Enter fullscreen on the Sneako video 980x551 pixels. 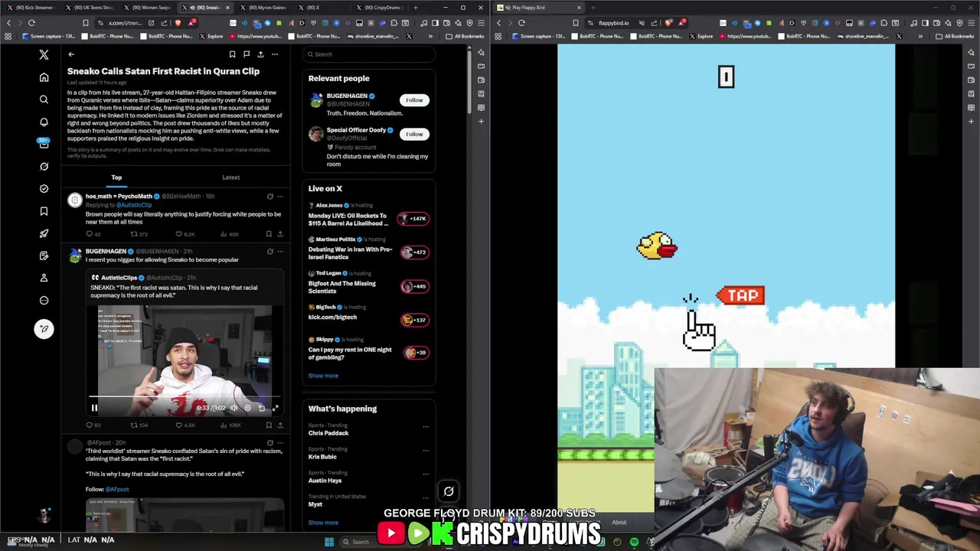[276, 408]
